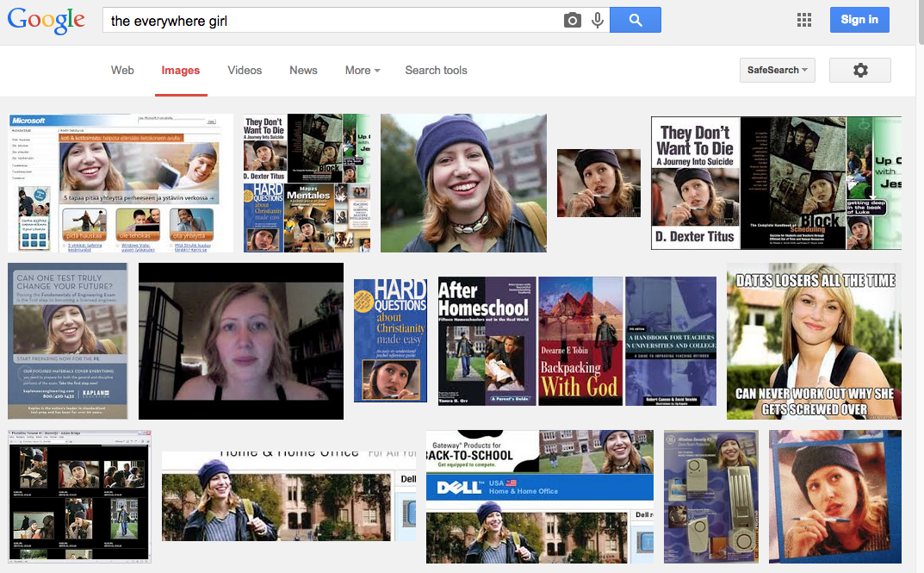Open the webcam woman dark room thumbnail
This screenshot has width=924, height=573.
[241, 341]
